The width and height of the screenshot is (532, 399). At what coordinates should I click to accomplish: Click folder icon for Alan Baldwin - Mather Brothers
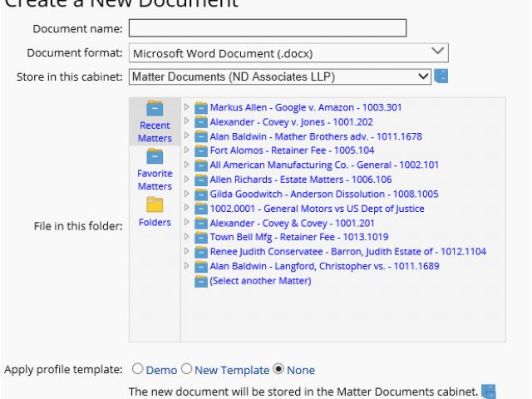pos(201,136)
